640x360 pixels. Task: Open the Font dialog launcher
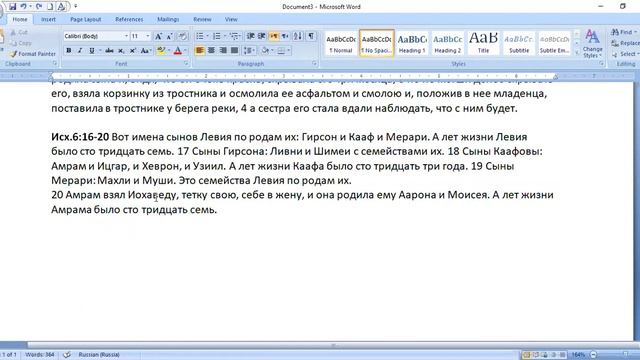click(x=186, y=64)
